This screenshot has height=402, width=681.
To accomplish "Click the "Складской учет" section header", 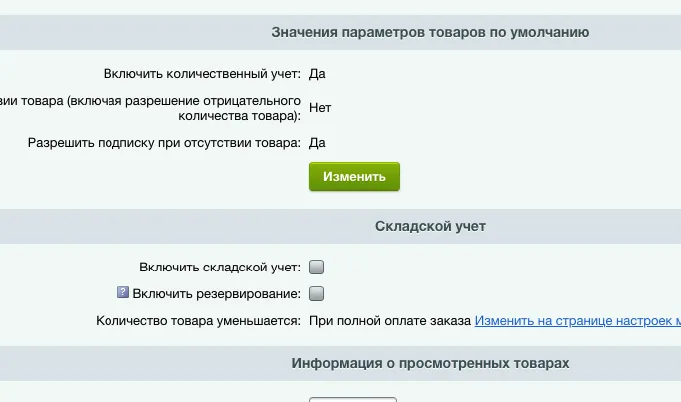I will [430, 226].
